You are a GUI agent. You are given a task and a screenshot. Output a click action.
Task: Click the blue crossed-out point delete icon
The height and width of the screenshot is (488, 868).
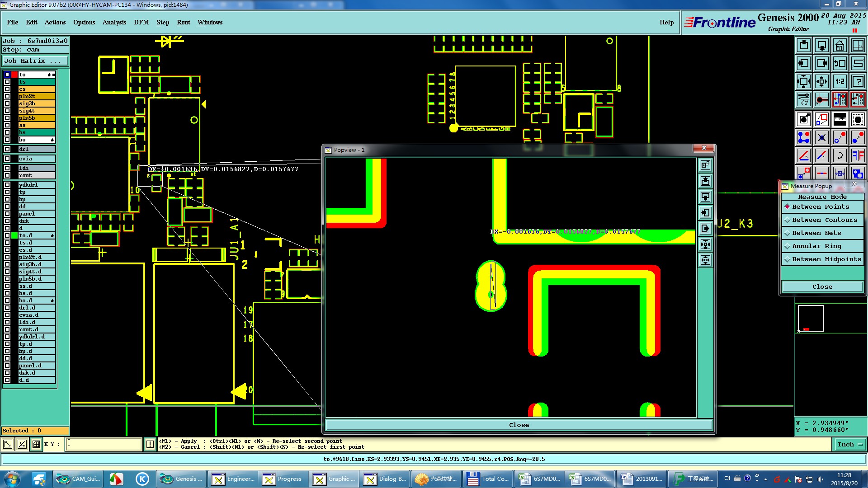pos(821,137)
